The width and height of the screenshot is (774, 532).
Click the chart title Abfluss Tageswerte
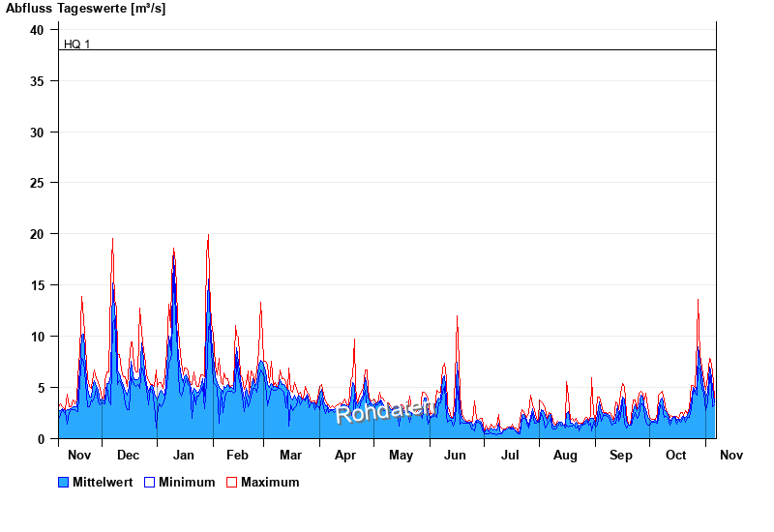(86, 9)
